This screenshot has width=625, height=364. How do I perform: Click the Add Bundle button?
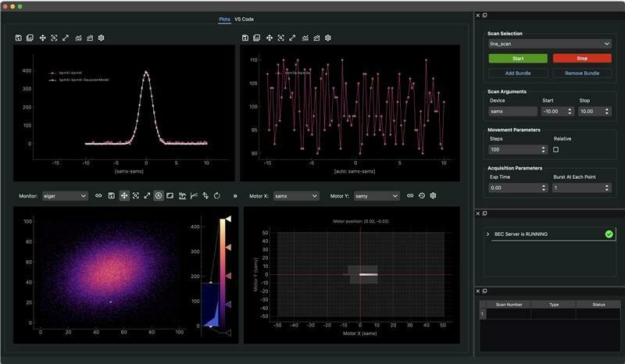coord(518,73)
